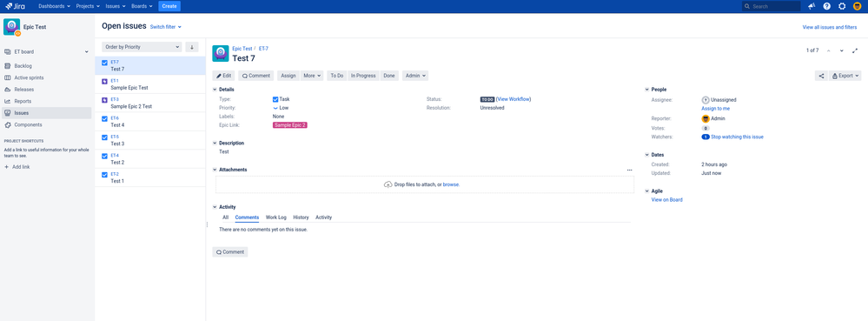The height and width of the screenshot is (321, 868).
Task: Expand issue to full screen view
Action: click(x=855, y=50)
